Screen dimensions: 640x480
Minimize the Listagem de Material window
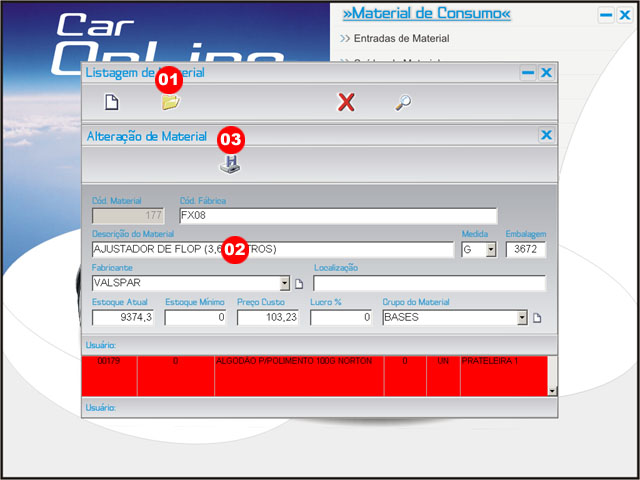(x=528, y=73)
